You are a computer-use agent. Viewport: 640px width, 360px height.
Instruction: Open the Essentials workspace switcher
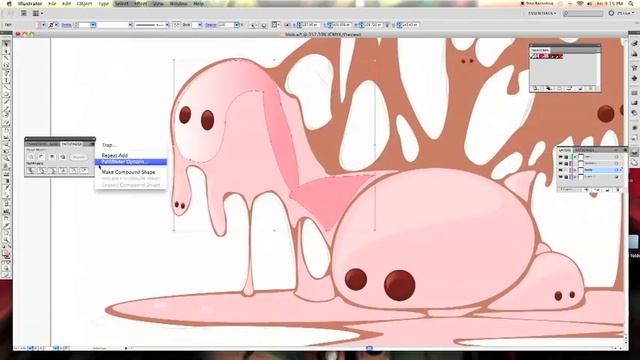click(542, 13)
